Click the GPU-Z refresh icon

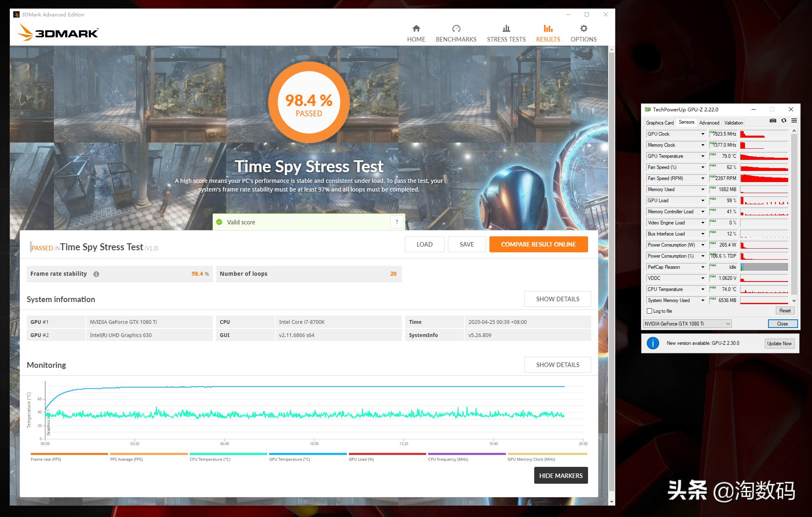(784, 121)
